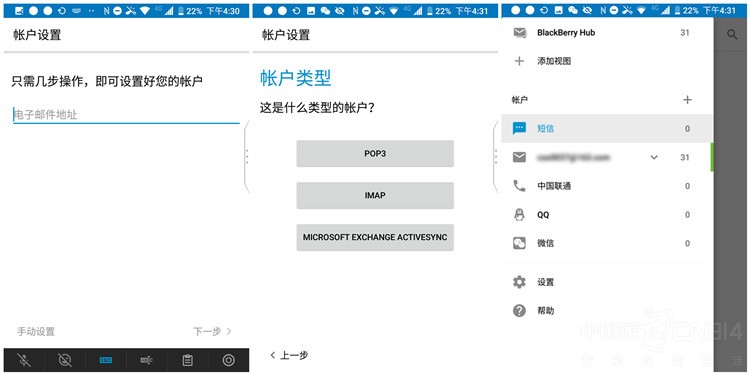Tap the gear icon beside 设置
The height and width of the screenshot is (375, 750).
[519, 282]
